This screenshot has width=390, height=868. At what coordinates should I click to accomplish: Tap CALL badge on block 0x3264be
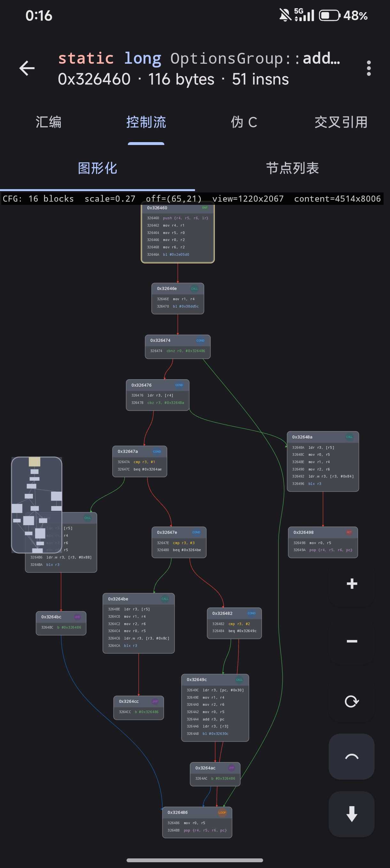coord(165,599)
